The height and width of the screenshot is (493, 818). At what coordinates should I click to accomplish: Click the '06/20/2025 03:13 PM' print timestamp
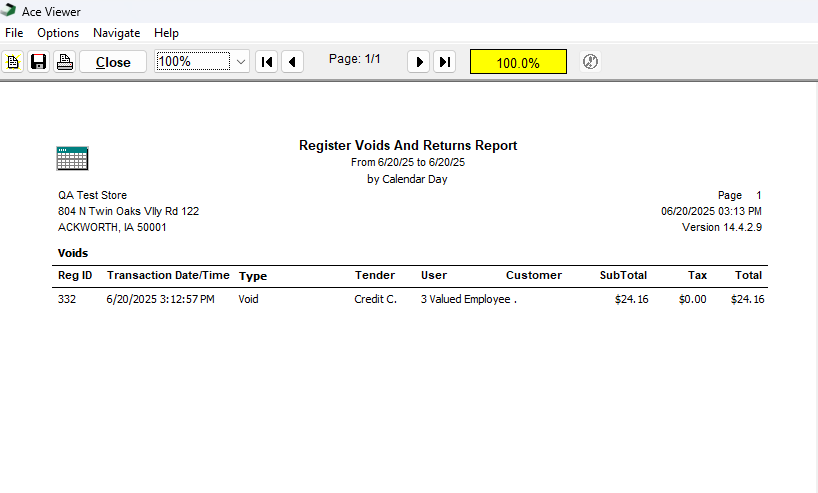(x=712, y=211)
